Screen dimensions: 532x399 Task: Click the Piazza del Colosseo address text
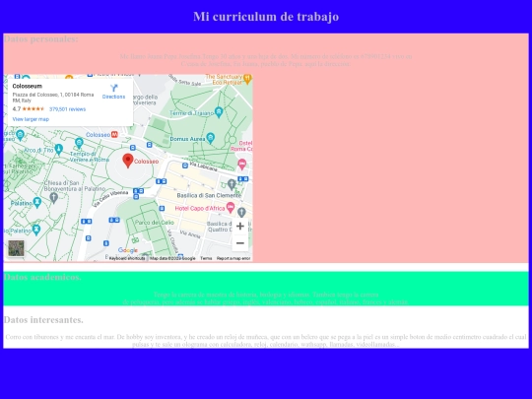click(53, 98)
